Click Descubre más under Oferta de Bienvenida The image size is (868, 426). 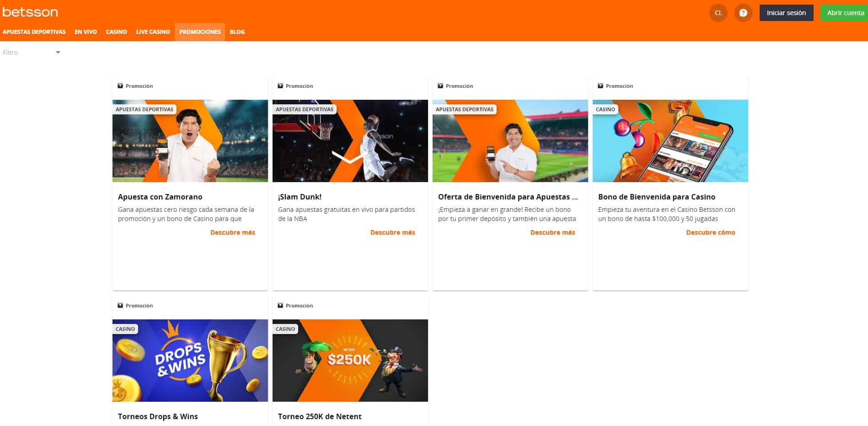click(x=553, y=232)
